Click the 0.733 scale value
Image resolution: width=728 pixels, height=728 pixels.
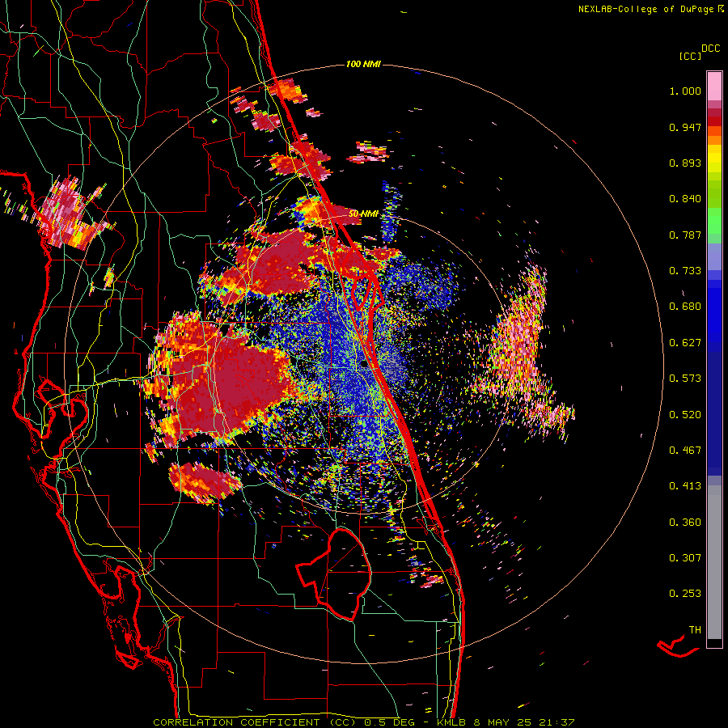pyautogui.click(x=685, y=271)
